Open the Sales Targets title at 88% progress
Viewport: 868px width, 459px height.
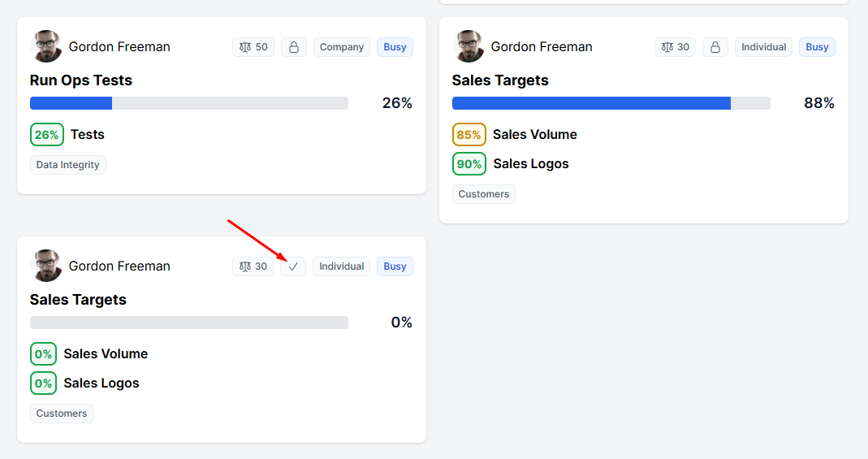(500, 80)
